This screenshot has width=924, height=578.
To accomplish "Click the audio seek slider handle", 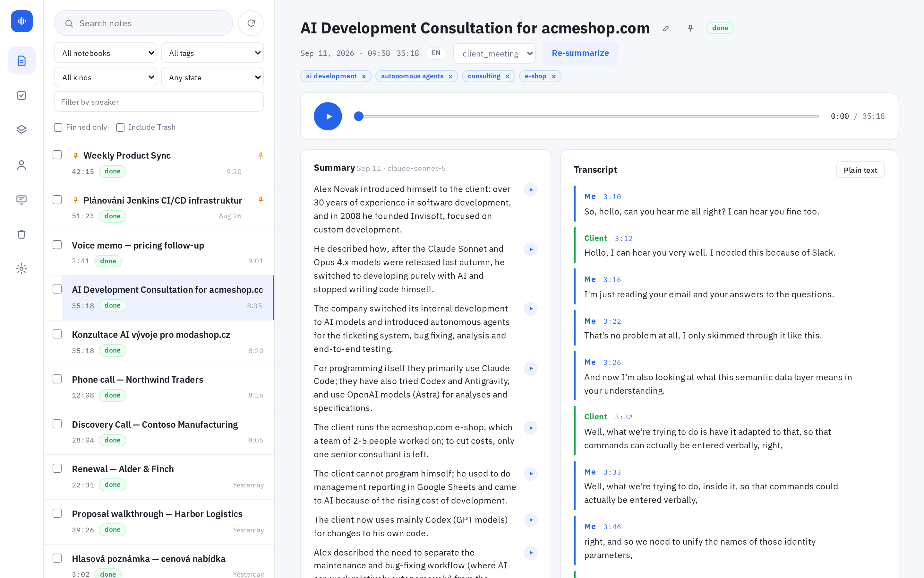I will (x=358, y=116).
